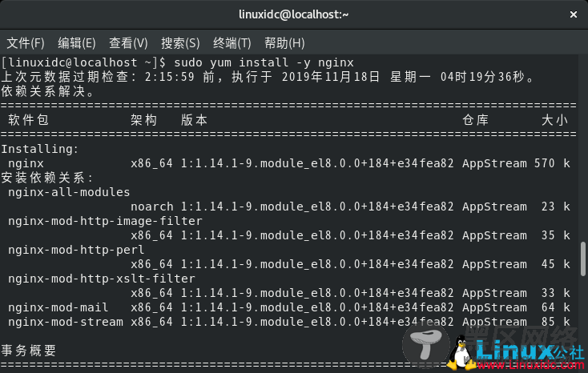
Task: Click the 软件包 column header
Action: pos(29,120)
